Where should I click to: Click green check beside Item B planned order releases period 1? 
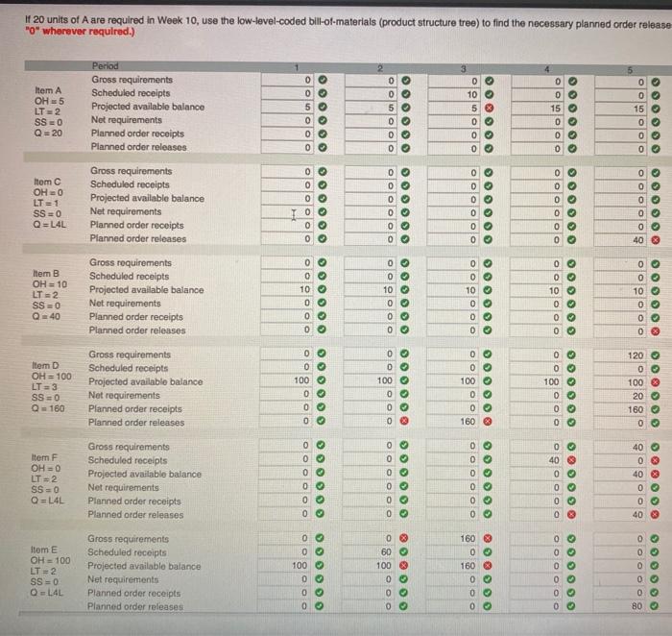322,330
